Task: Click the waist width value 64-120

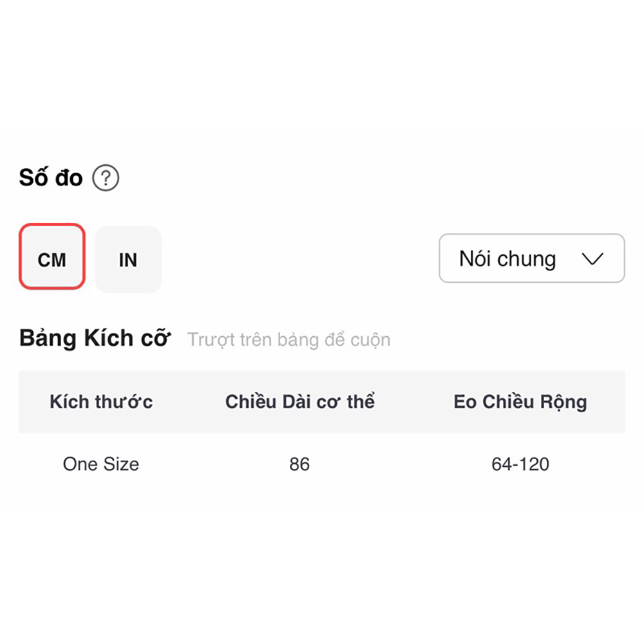Action: (520, 464)
